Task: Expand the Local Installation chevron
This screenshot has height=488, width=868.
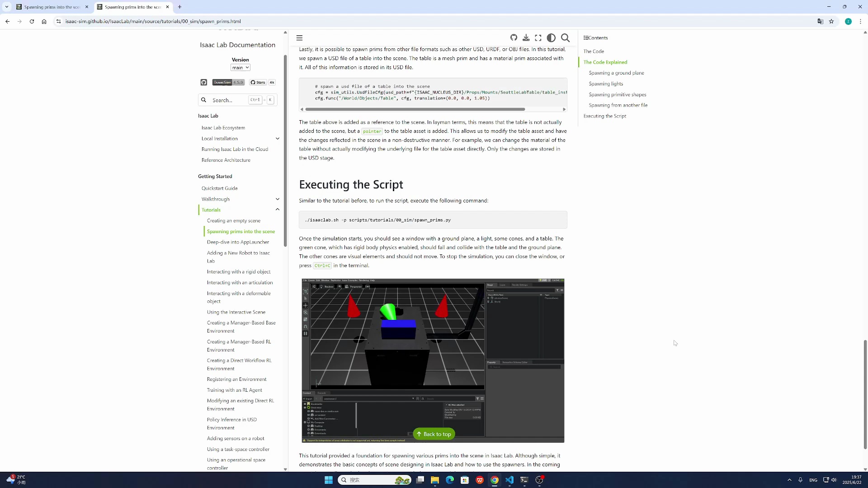Action: click(x=278, y=139)
